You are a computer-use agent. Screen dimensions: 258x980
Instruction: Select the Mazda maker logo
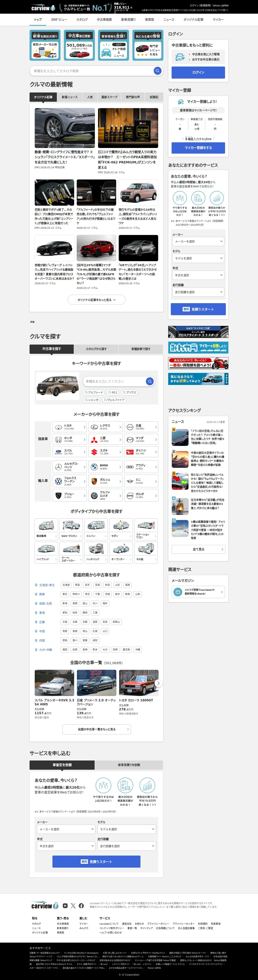[130, 439]
